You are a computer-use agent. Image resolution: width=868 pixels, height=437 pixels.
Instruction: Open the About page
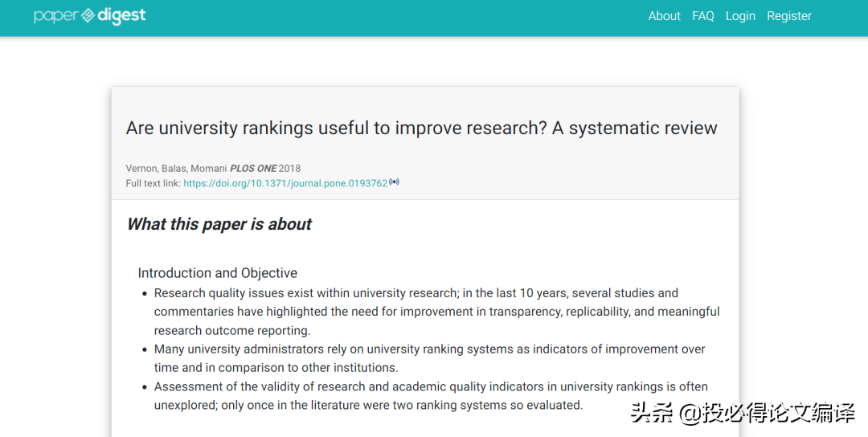point(664,16)
